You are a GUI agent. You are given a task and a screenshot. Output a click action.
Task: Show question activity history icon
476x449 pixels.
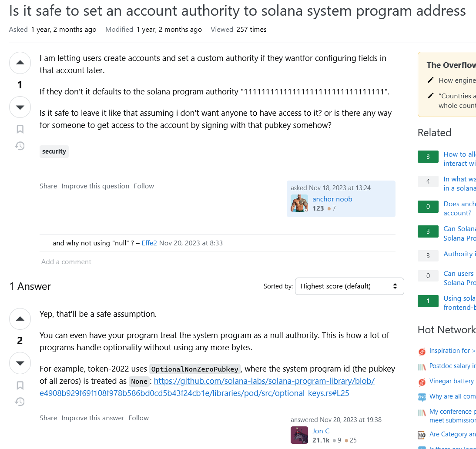point(20,146)
